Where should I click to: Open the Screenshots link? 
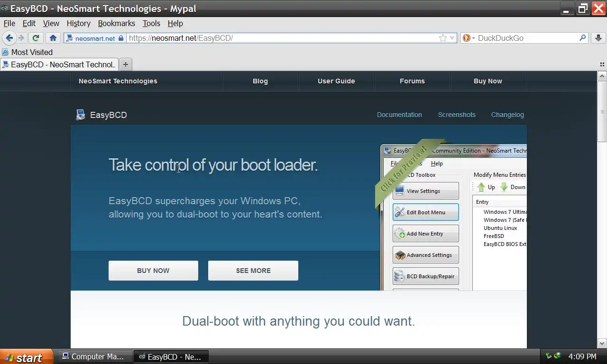coord(457,115)
